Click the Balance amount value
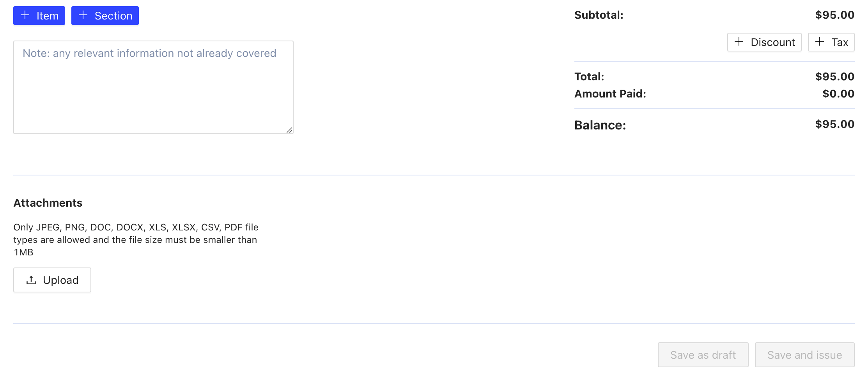Image resolution: width=868 pixels, height=379 pixels. tap(834, 124)
